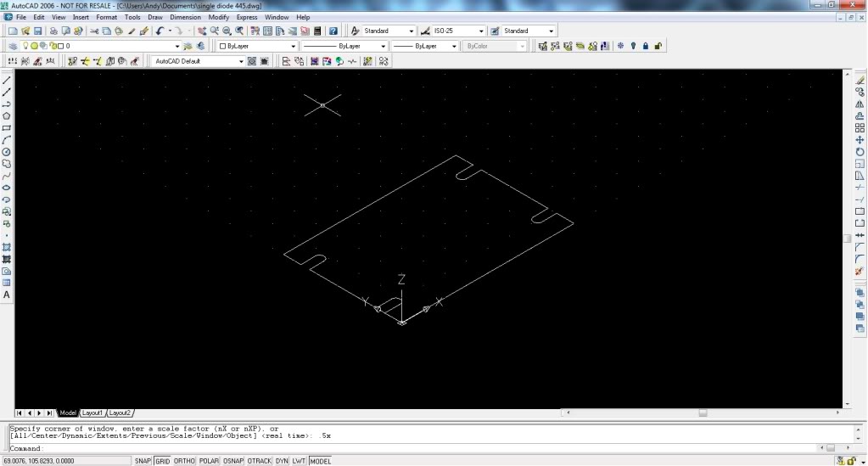Image resolution: width=868 pixels, height=466 pixels.
Task: Click the Undo arrow icon
Action: tap(160, 31)
